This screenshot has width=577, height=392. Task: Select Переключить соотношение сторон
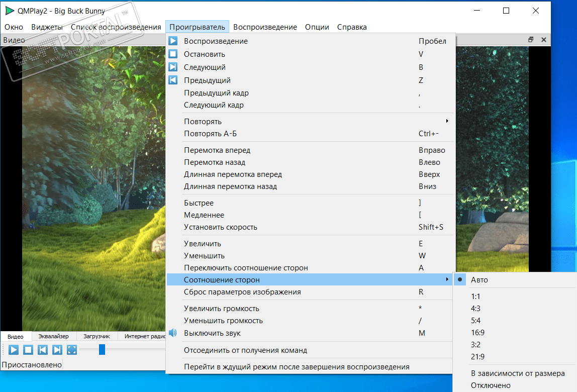[310, 267]
